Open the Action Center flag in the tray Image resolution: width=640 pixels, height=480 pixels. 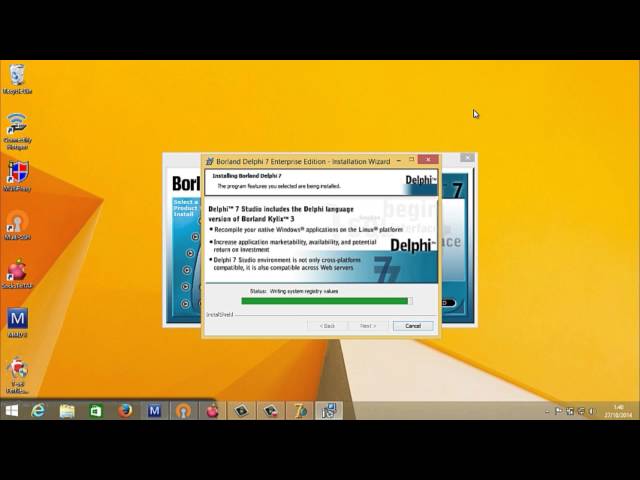[558, 411]
